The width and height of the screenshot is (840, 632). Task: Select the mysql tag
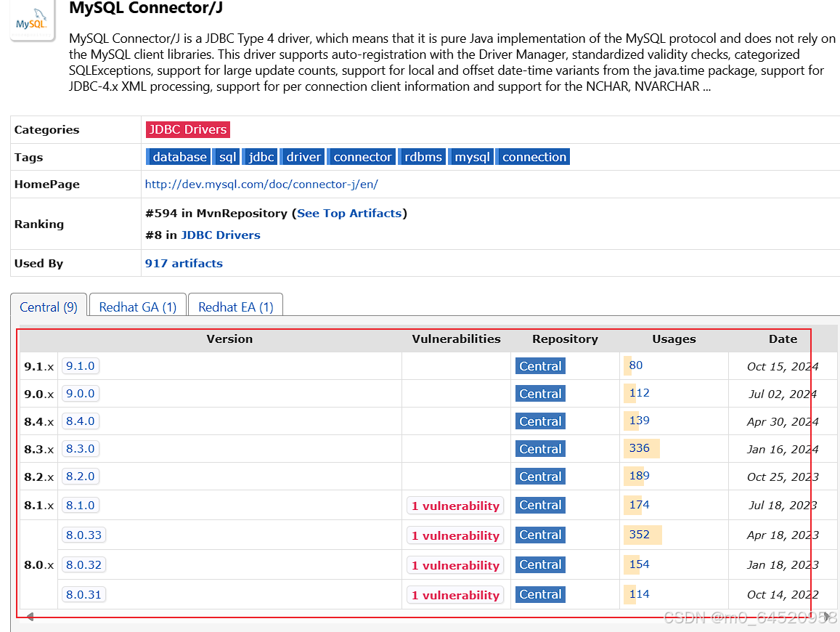pyautogui.click(x=471, y=157)
